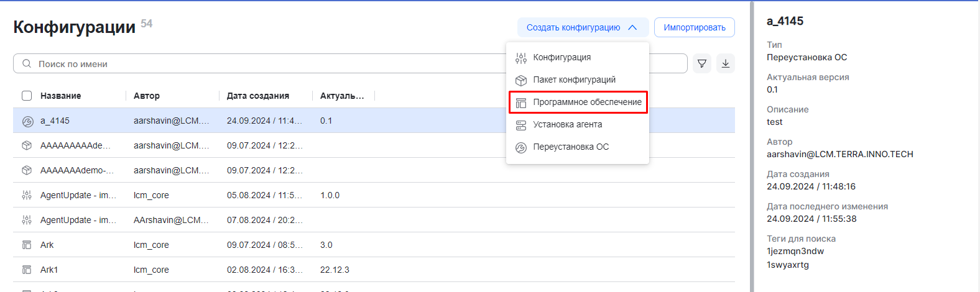The image size is (980, 292).
Task: Click the filter funnel icon
Action: [702, 63]
